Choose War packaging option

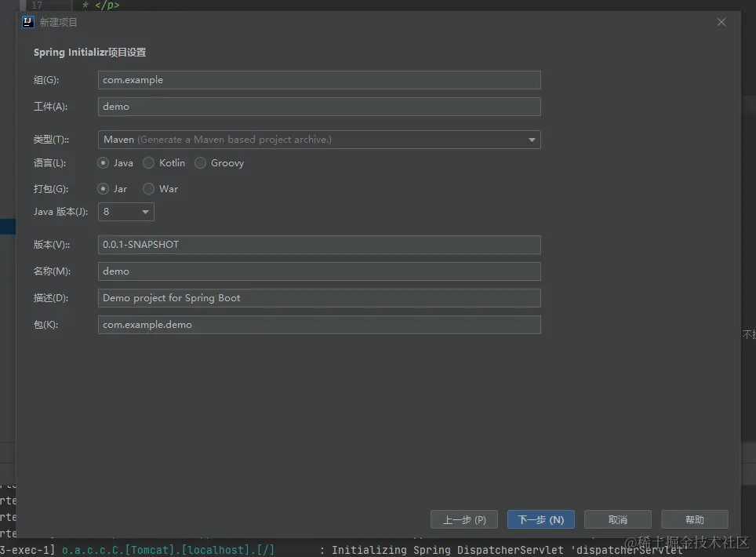click(148, 188)
